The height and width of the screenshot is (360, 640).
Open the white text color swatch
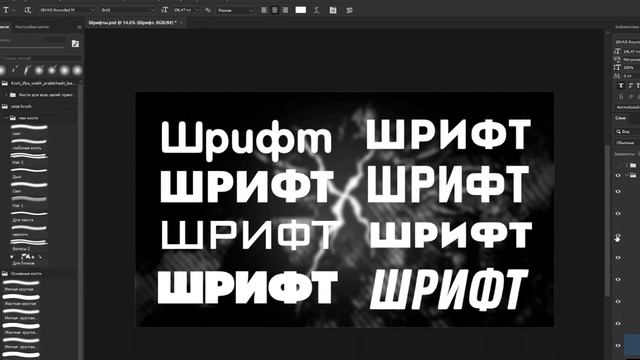pos(300,10)
